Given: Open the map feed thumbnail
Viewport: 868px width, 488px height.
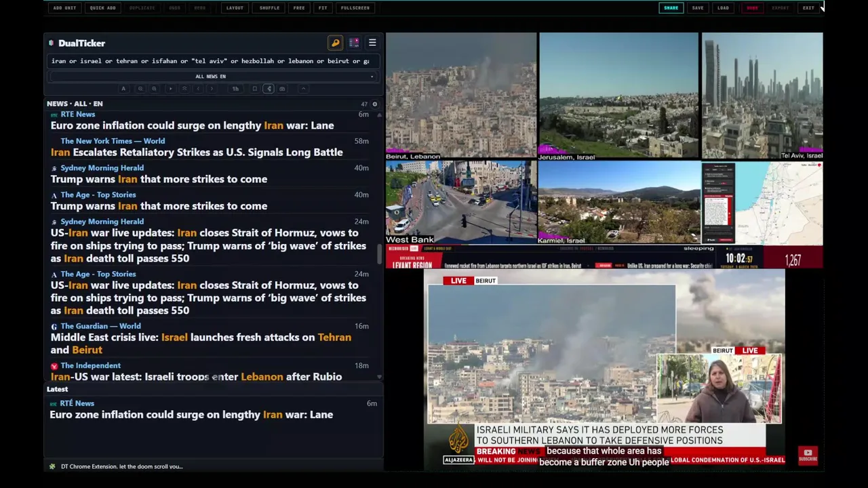Looking at the screenshot, I should [x=762, y=202].
